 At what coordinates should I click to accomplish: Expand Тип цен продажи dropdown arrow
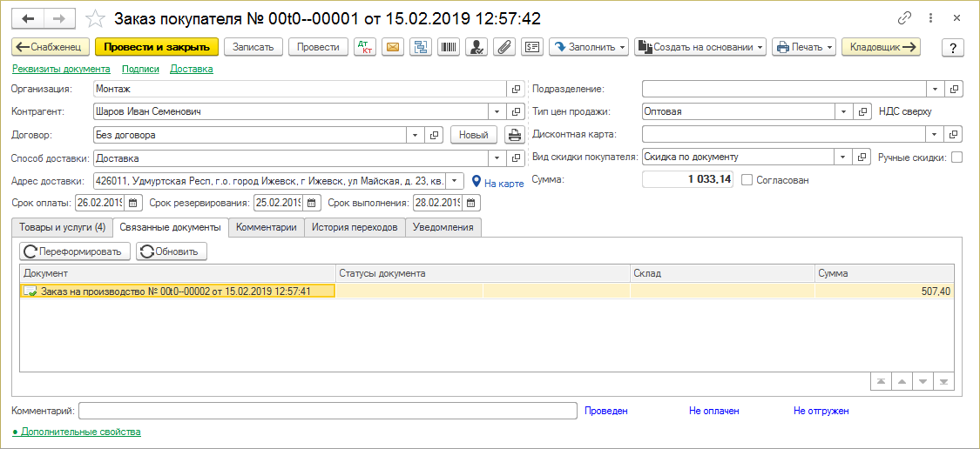coord(844,111)
